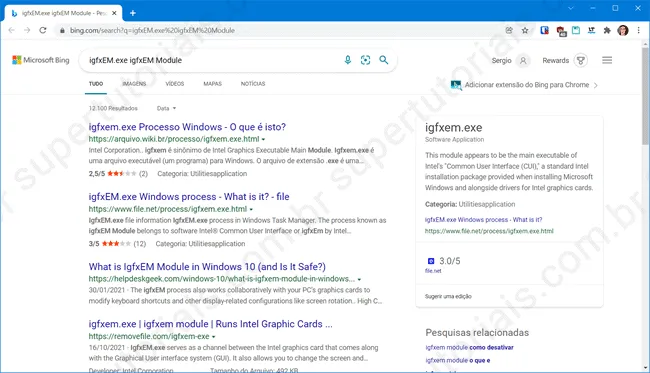Click sidebar file.net URL link
The image size is (650, 373).
click(x=489, y=231)
